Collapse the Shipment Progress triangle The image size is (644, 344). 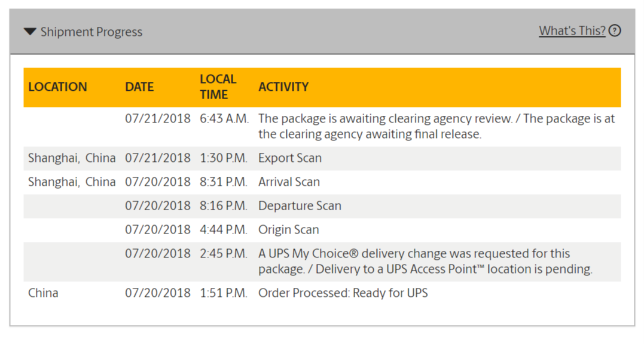(x=30, y=32)
